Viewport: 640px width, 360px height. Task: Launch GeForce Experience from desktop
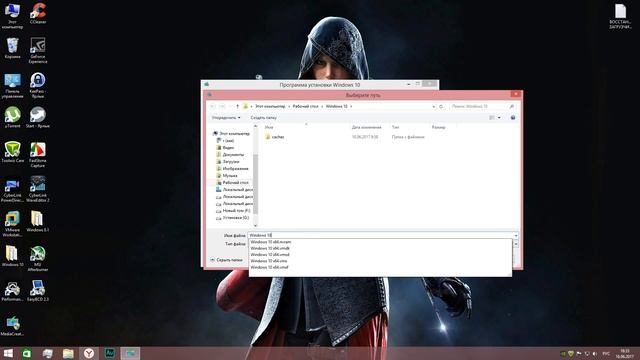click(38, 50)
